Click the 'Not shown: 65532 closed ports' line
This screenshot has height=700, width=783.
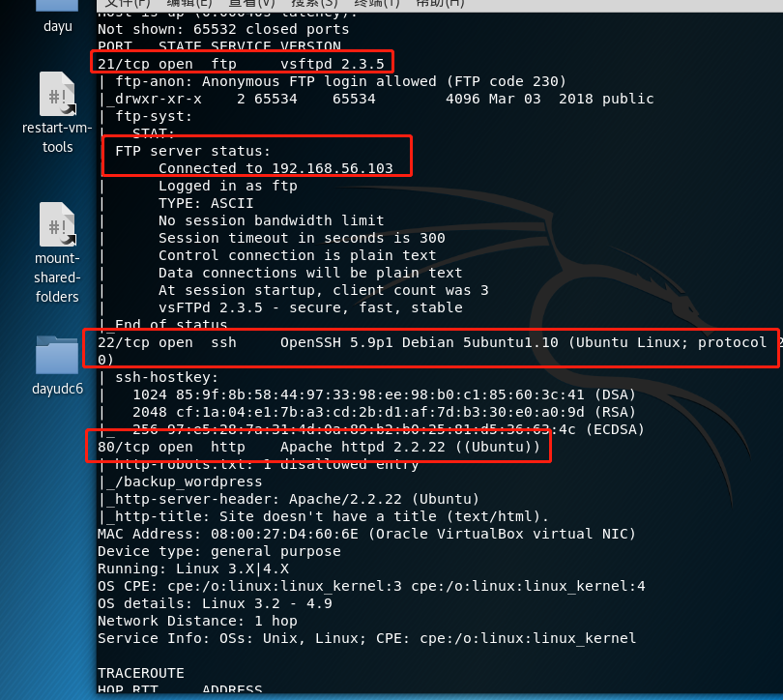(x=223, y=29)
